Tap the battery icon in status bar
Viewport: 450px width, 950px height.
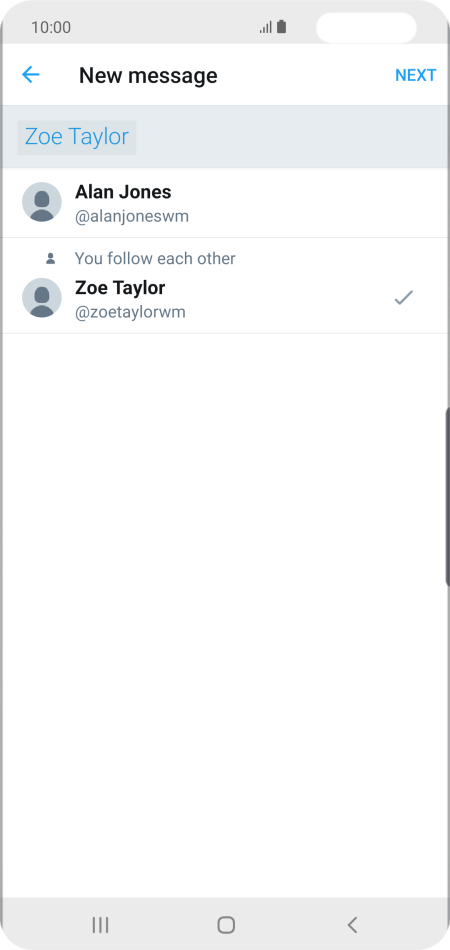tap(282, 27)
